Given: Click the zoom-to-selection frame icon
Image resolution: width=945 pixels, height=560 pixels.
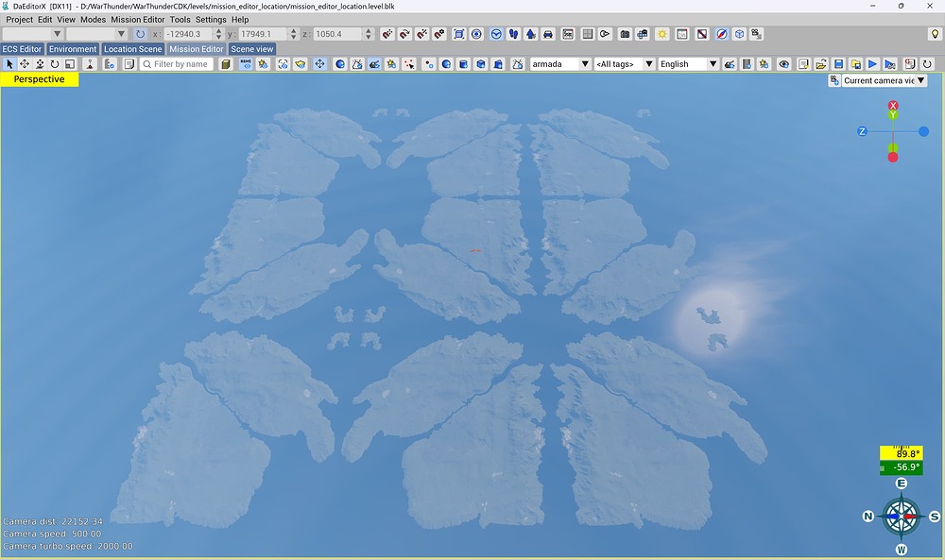Looking at the screenshot, I should coord(459,34).
